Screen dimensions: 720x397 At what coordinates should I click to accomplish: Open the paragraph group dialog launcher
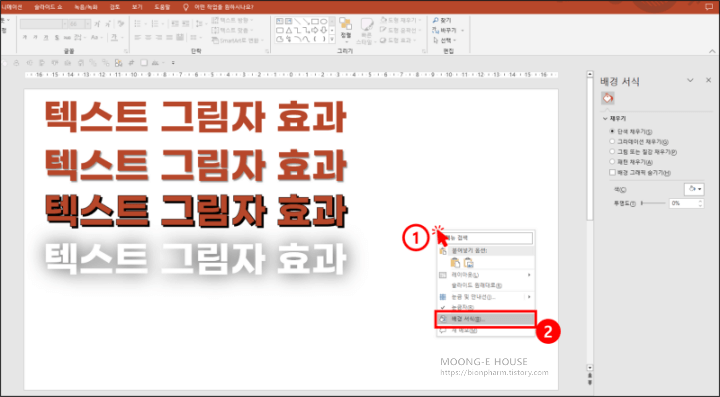pyautogui.click(x=267, y=51)
